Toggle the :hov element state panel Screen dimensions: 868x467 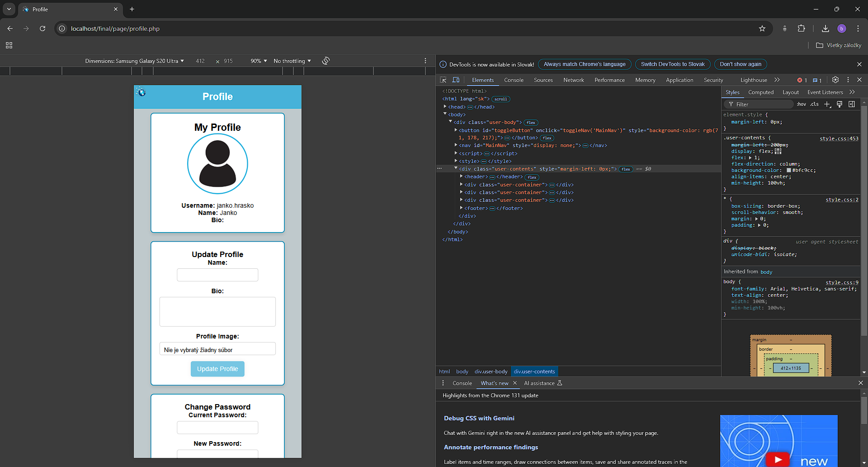pos(802,104)
